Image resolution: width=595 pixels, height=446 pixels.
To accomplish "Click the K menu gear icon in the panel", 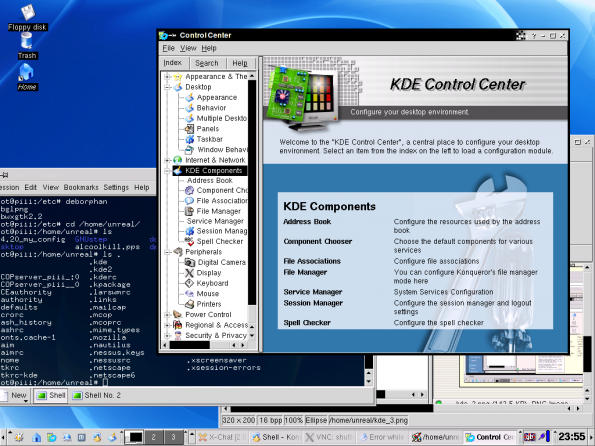I will (19, 437).
